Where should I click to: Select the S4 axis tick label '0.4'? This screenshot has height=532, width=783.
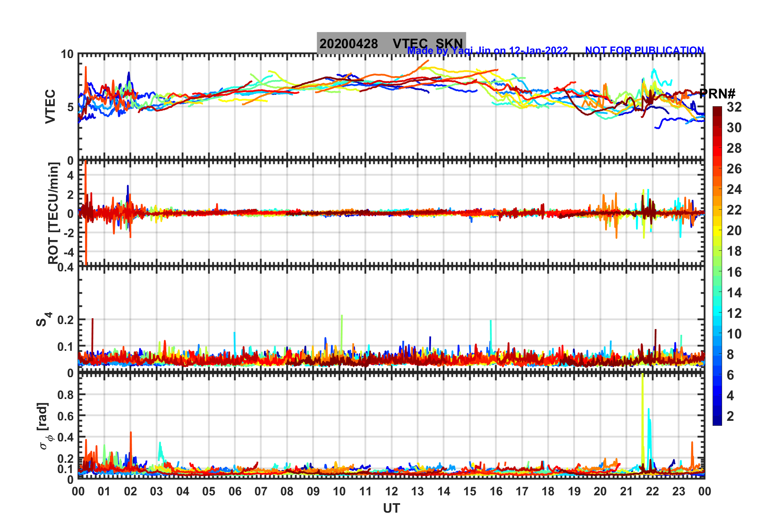pos(66,268)
